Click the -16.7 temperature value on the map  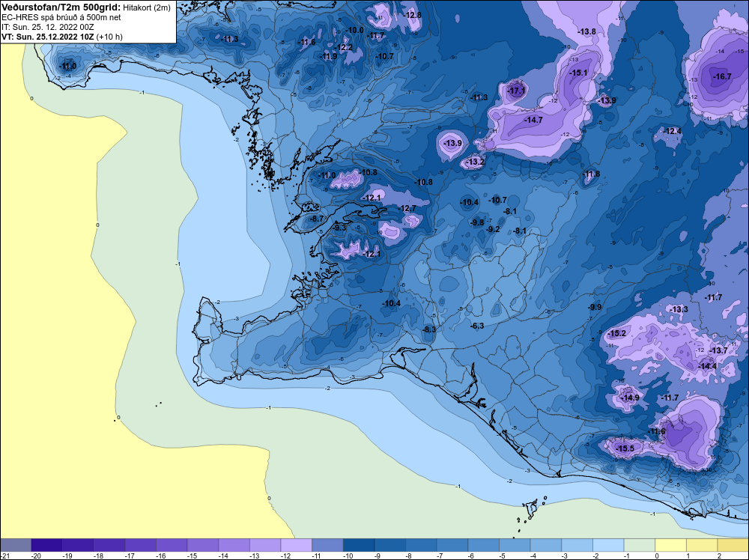click(722, 76)
